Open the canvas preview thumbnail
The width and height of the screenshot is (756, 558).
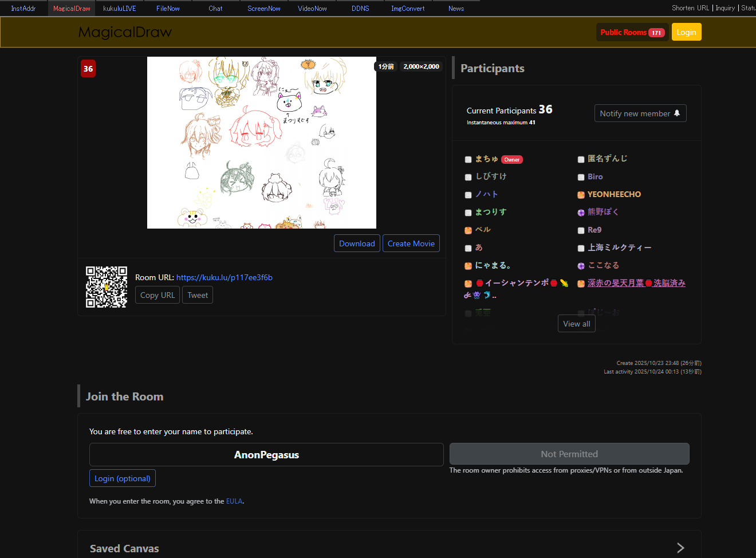(x=262, y=143)
